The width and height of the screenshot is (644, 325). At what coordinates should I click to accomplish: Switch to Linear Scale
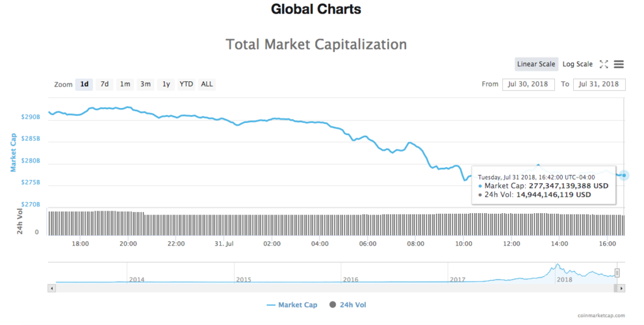536,64
